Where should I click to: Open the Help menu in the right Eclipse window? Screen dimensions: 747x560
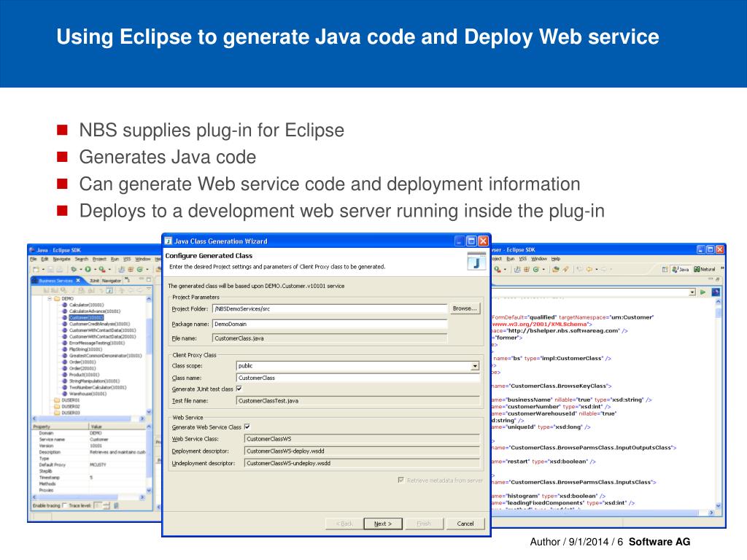556,259
